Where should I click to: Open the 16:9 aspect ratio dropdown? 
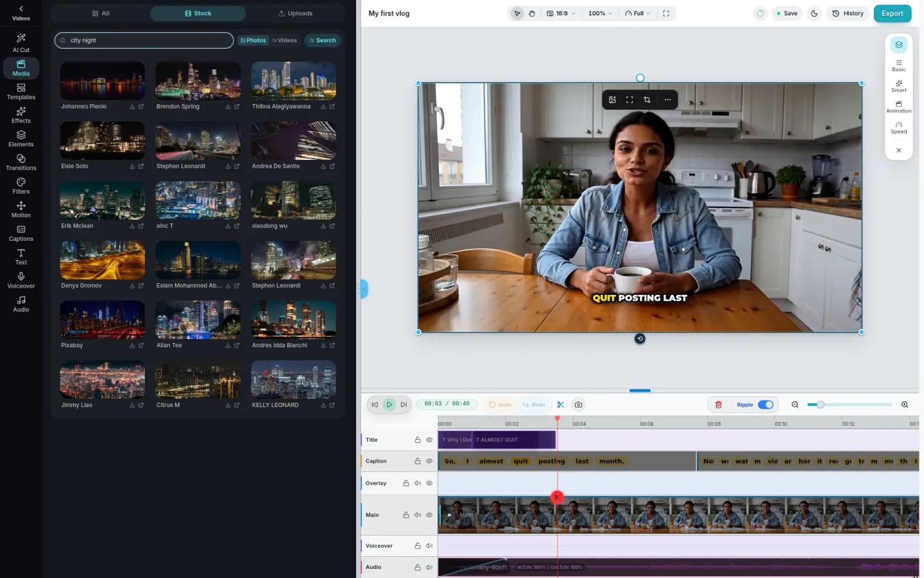[x=561, y=13]
